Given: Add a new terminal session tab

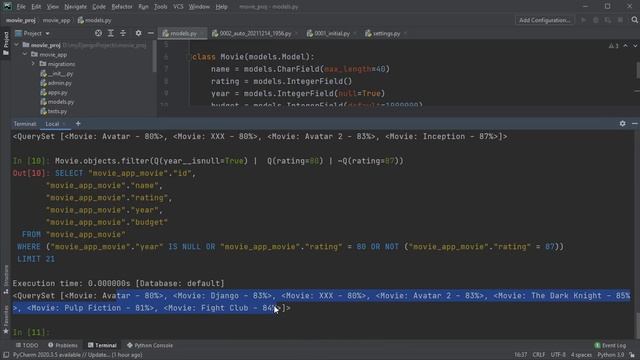Looking at the screenshot, I should click(78, 123).
